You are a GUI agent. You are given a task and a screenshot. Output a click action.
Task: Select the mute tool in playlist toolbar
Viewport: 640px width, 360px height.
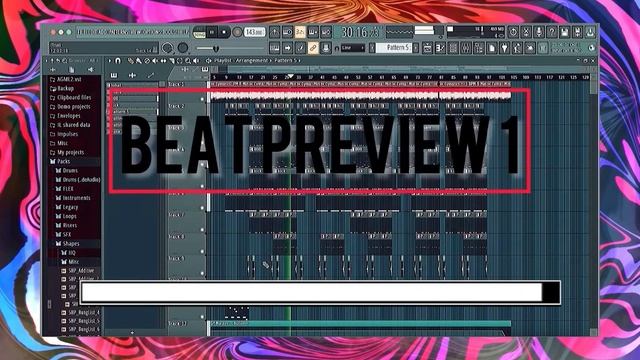click(x=155, y=61)
